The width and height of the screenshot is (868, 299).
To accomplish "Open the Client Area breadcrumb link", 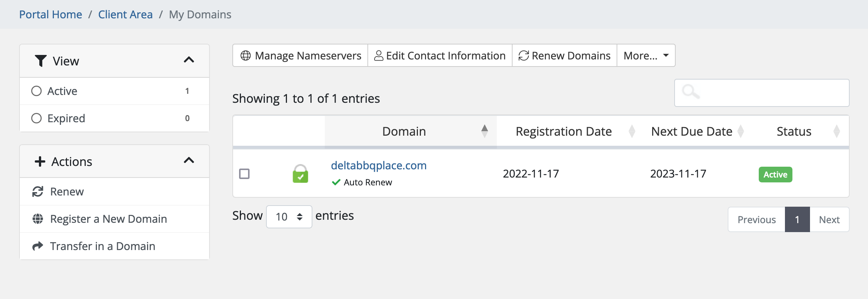I will tap(125, 15).
